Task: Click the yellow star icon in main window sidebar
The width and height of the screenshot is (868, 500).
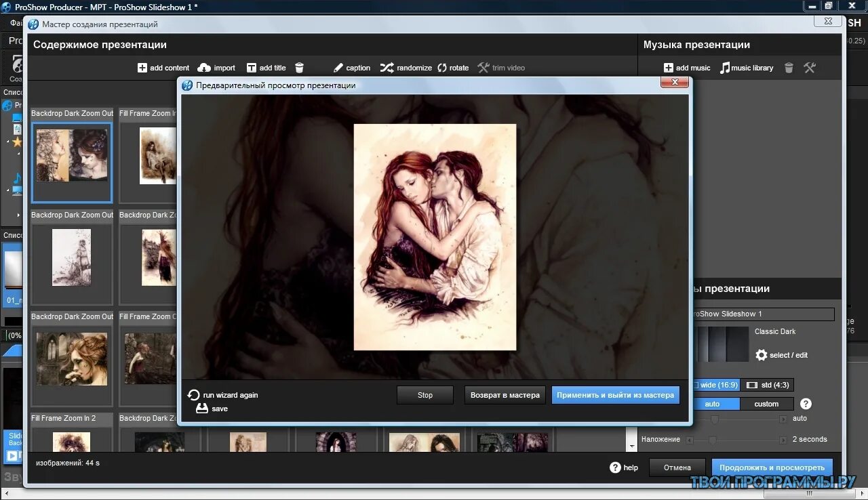Action: pyautogui.click(x=17, y=142)
